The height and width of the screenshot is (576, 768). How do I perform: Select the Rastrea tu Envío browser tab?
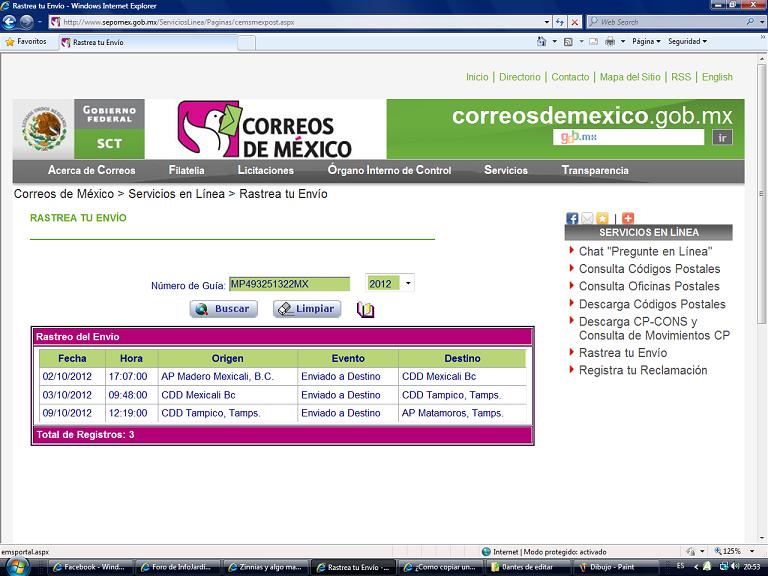[x=148, y=43]
